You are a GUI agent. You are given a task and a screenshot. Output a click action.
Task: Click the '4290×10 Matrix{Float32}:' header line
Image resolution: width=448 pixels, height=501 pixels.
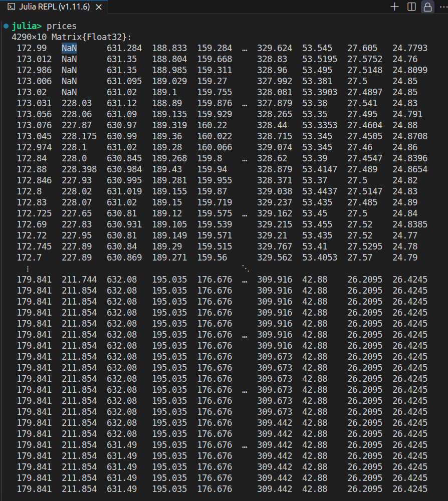click(x=71, y=37)
